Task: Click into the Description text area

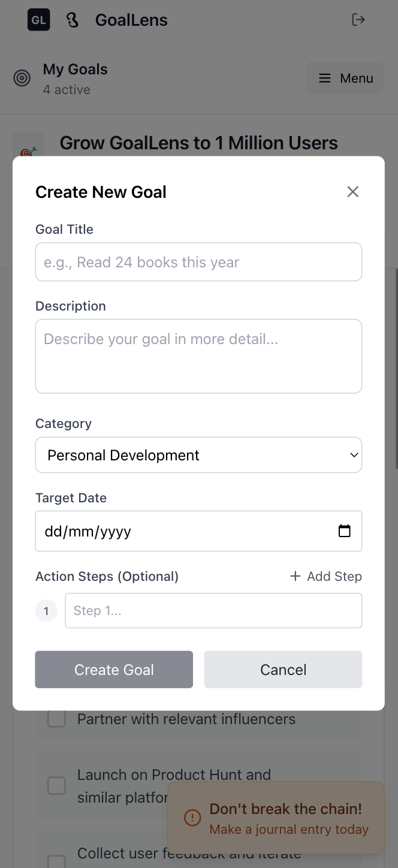Action: coord(198,356)
